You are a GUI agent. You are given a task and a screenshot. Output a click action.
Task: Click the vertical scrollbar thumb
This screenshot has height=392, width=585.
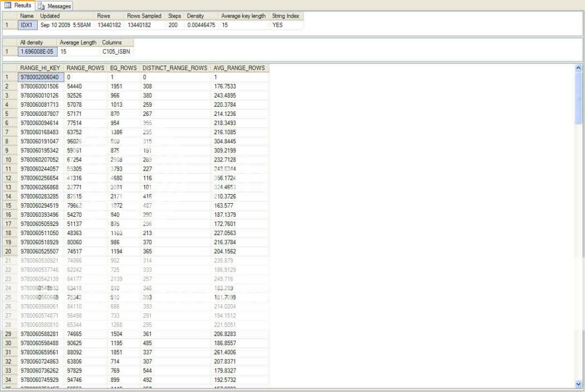[579, 98]
